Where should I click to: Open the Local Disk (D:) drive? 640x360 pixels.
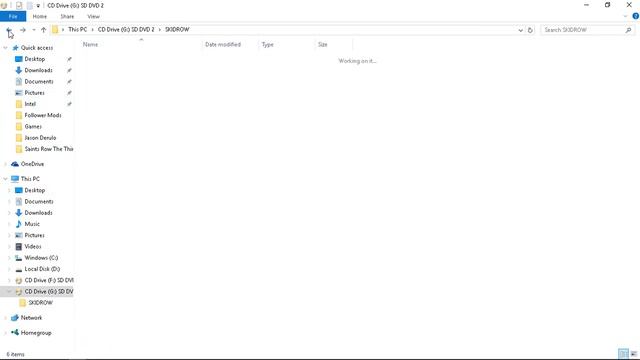[42, 269]
